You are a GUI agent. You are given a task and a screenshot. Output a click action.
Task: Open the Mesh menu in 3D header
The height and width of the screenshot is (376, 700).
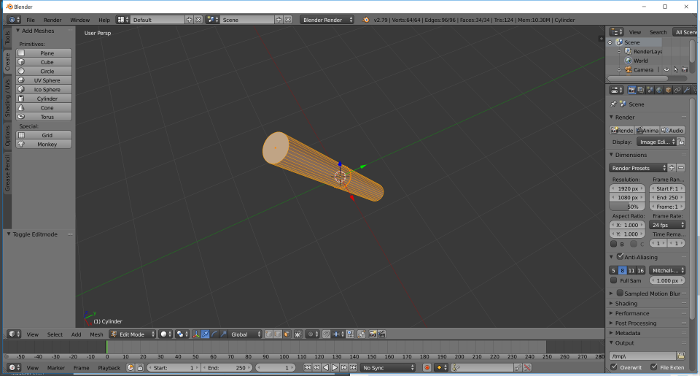(x=96, y=334)
